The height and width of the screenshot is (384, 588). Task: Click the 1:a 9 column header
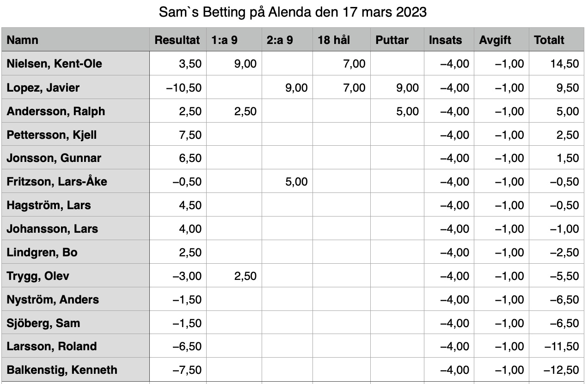pyautogui.click(x=234, y=40)
